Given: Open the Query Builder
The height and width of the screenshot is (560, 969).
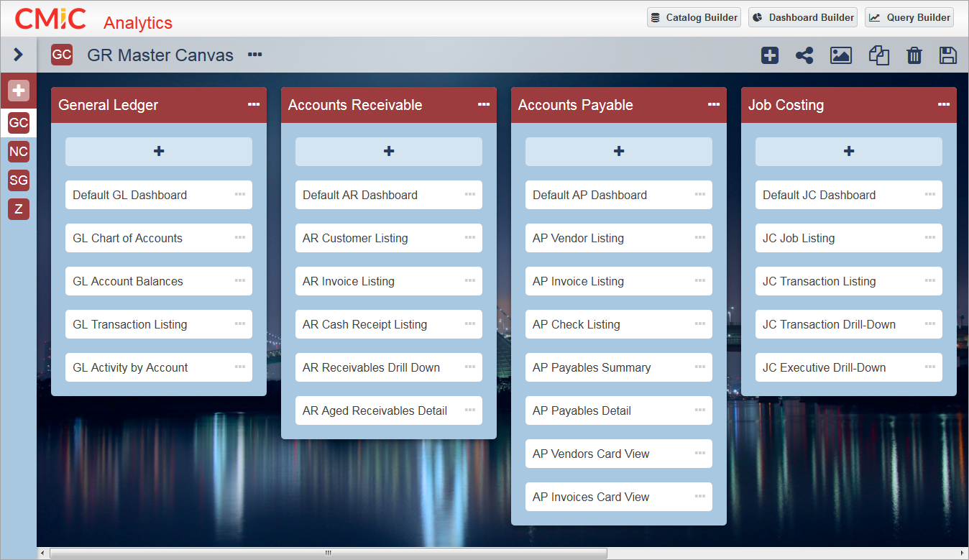Looking at the screenshot, I should tap(909, 17).
